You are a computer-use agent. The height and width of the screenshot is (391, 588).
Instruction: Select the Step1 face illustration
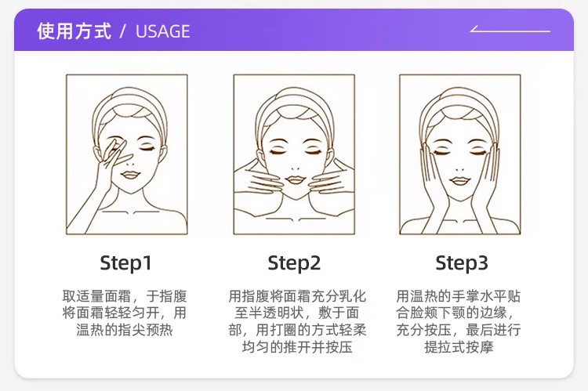(127, 154)
